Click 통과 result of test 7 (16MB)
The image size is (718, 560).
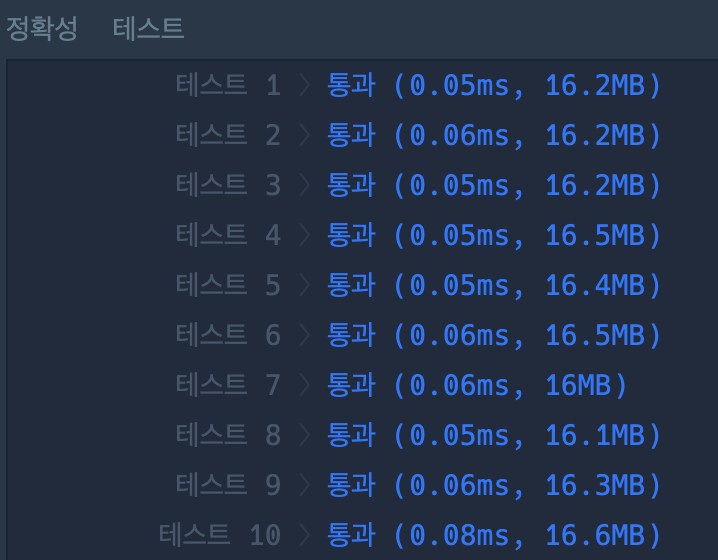(352, 385)
